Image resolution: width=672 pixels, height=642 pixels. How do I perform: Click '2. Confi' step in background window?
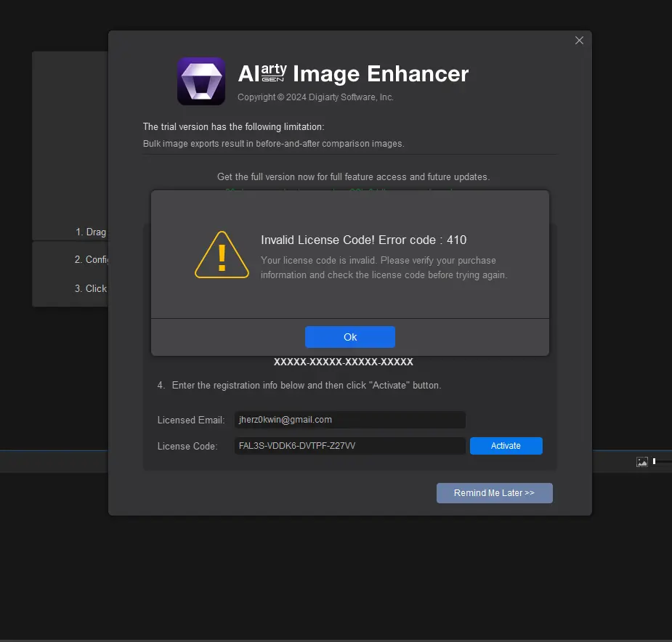(x=92, y=260)
